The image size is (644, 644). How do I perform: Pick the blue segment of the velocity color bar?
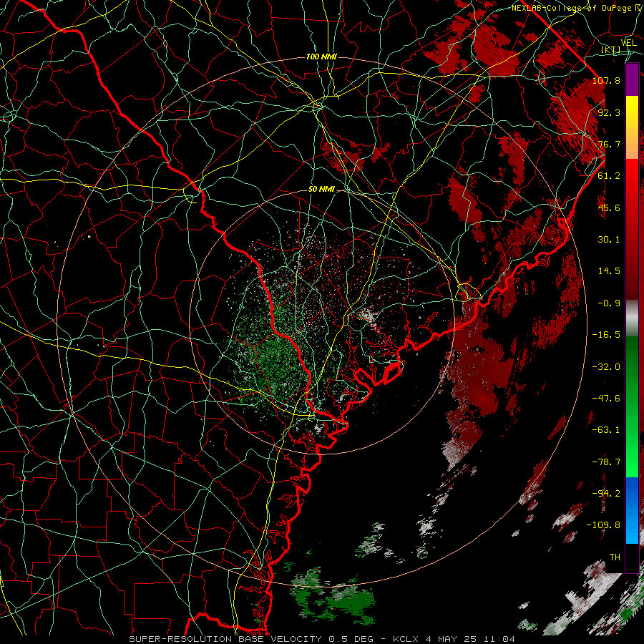632,510
